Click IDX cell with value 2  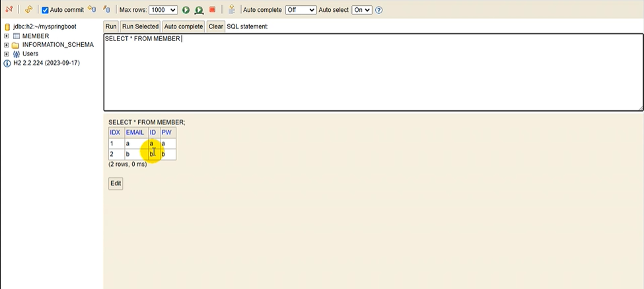tap(117, 155)
